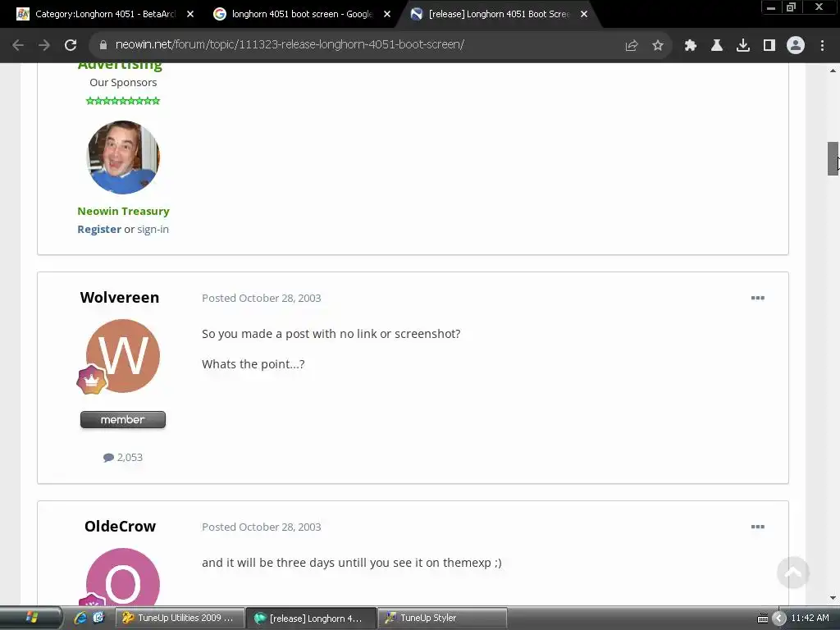Click Wolvereen's rank crown badge

coord(92,379)
